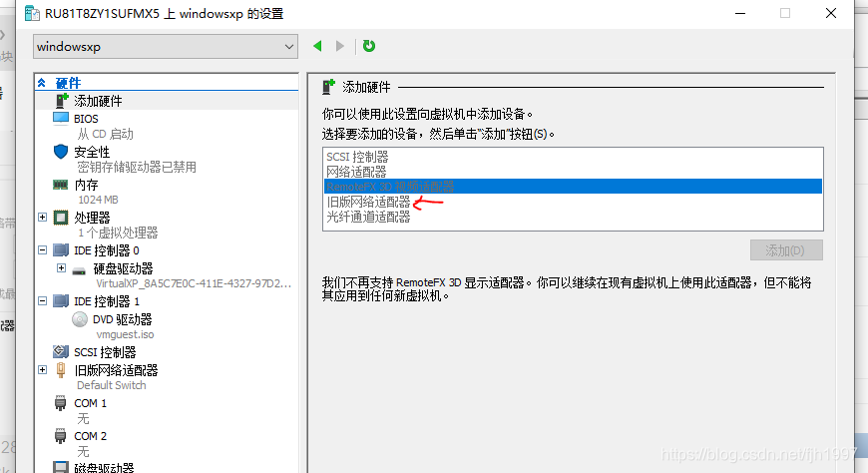This screenshot has height=473, width=868.
Task: Expand the 处理器 tree node
Action: point(42,218)
